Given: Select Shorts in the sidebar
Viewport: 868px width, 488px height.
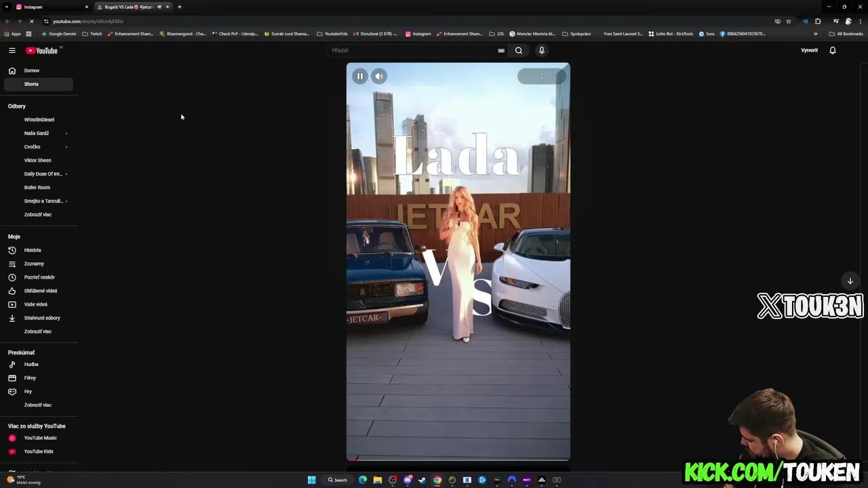Looking at the screenshot, I should click(39, 84).
